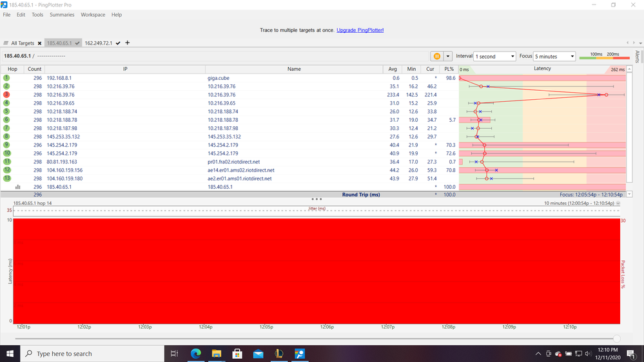
Task: Click the Min column header
Action: point(411,69)
